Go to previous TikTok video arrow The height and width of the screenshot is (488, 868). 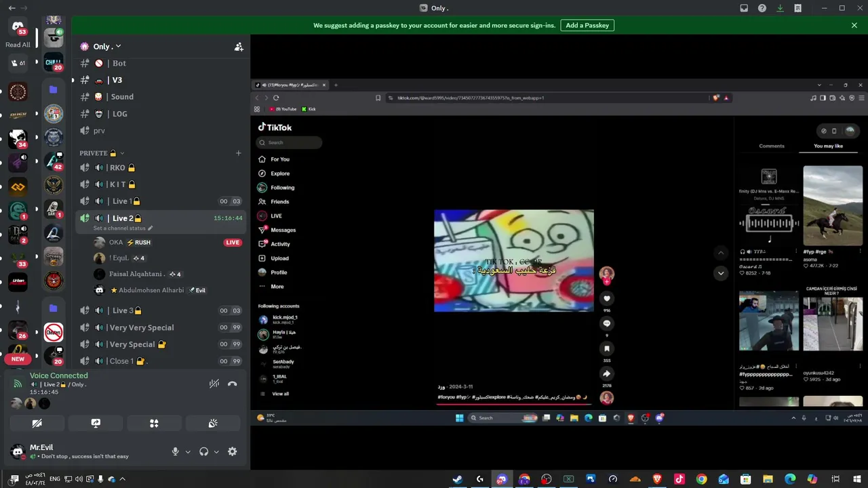click(x=721, y=253)
